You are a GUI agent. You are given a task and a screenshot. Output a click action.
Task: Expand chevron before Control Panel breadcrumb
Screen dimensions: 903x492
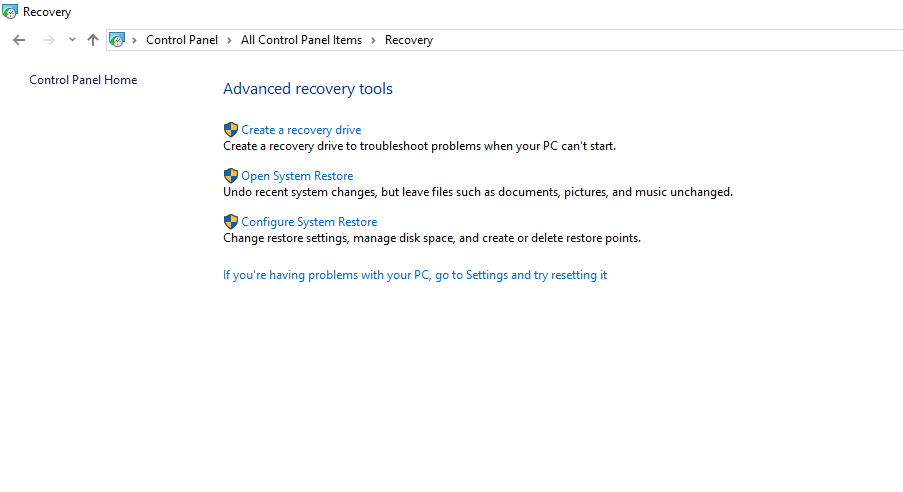coord(134,40)
